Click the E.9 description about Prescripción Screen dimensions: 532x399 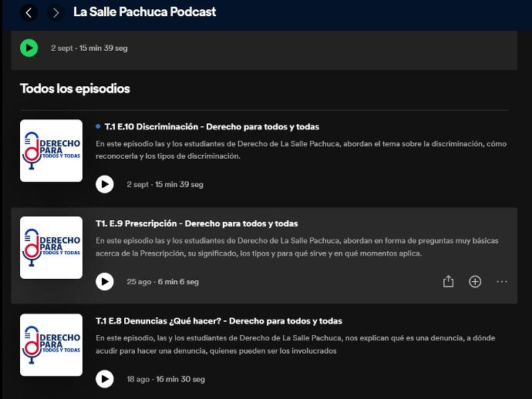click(x=297, y=247)
